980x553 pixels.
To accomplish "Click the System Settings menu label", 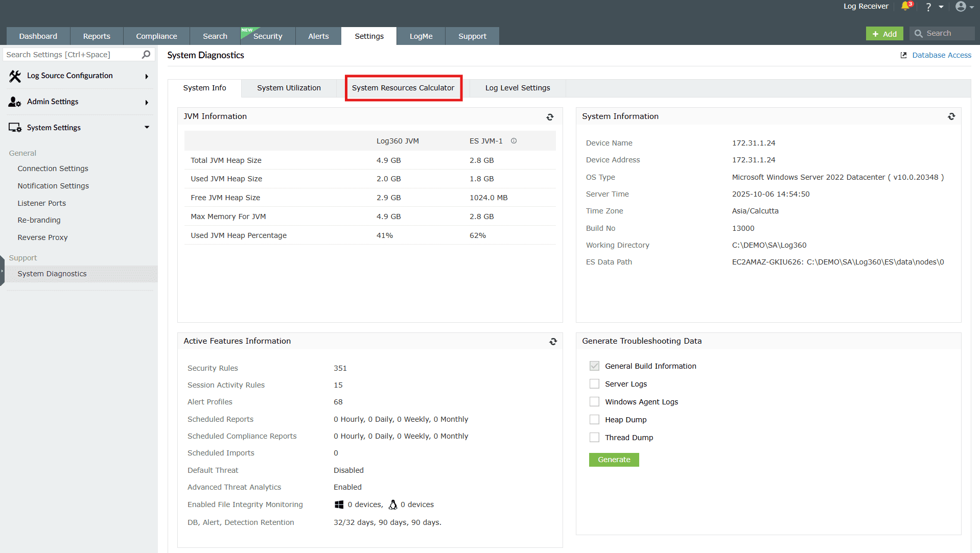I will pyautogui.click(x=54, y=128).
